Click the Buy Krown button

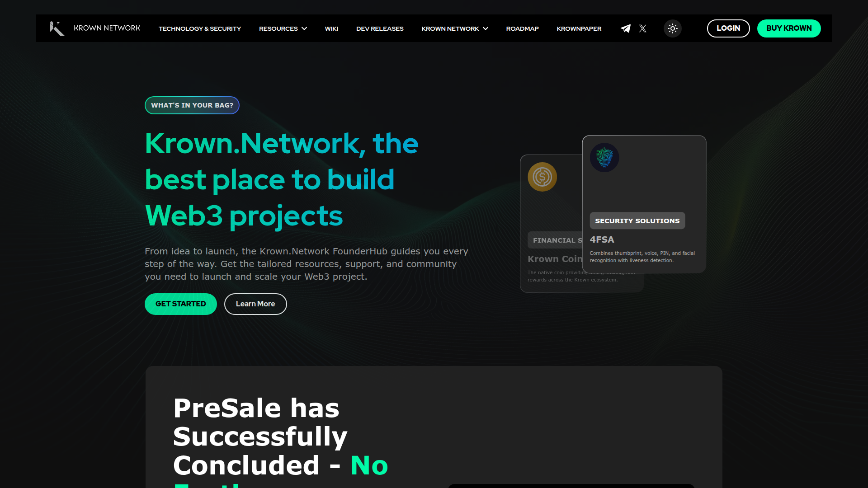789,28
